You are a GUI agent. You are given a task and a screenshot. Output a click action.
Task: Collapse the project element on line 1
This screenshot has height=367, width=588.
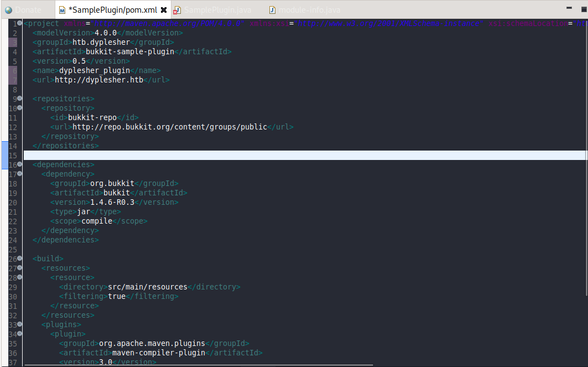(19, 23)
